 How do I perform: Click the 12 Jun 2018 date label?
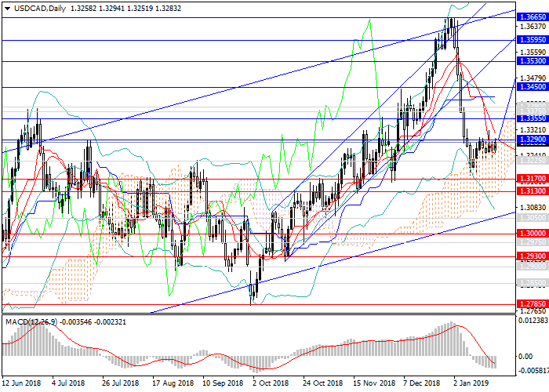(x=23, y=383)
